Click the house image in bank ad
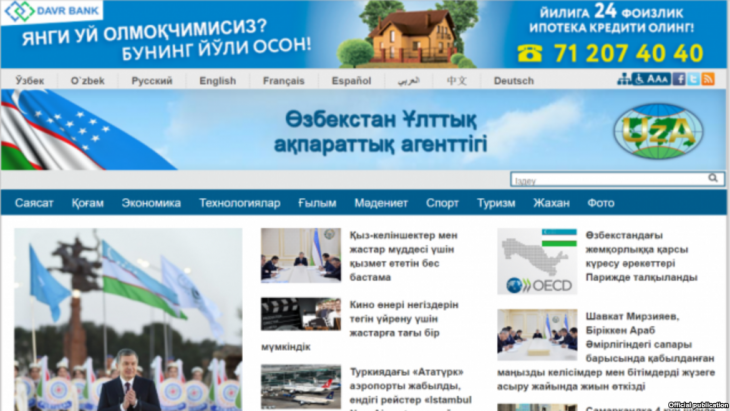Viewport: 730px width, 411px height. (x=407, y=35)
